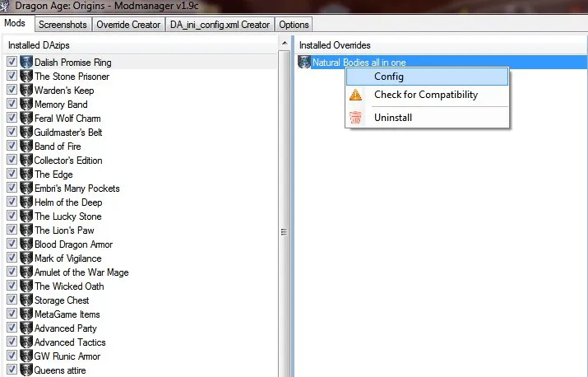Open the DA_ini_config.xml Creator tab
The width and height of the screenshot is (588, 377).
tap(220, 25)
